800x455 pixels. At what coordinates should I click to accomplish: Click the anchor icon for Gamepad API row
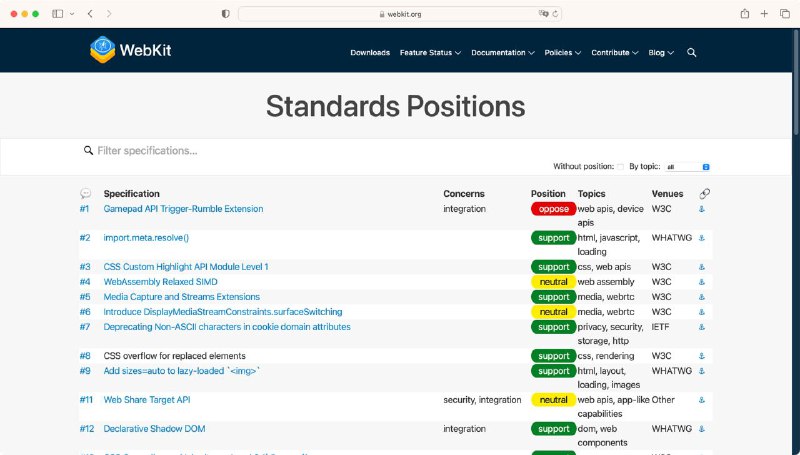click(x=702, y=209)
